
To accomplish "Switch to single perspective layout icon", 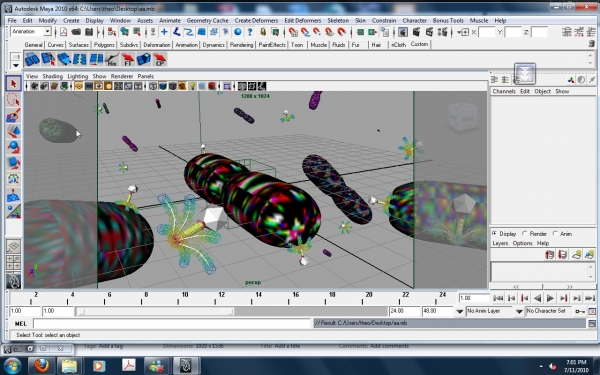I will tap(13, 246).
